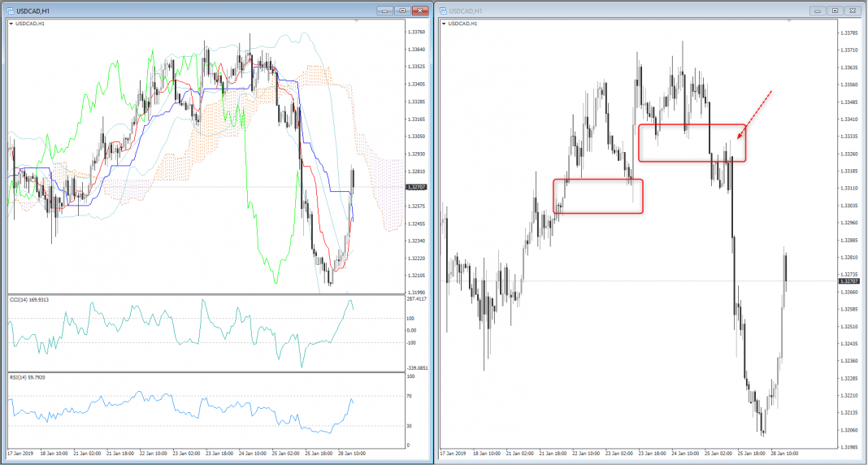Minimize the left USDCAD chart window
The width and height of the screenshot is (868, 465).
coord(385,11)
